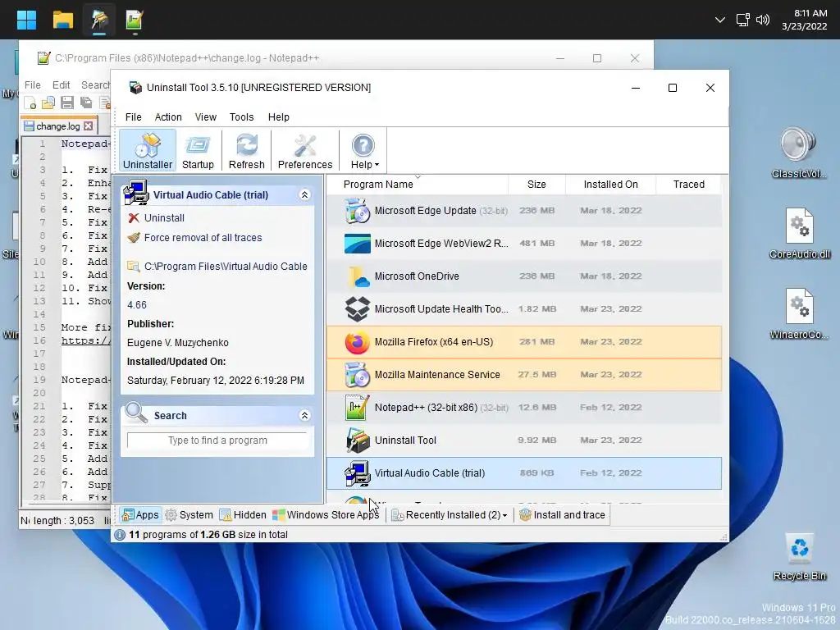Open the Help menu in the menu bar

click(x=279, y=116)
